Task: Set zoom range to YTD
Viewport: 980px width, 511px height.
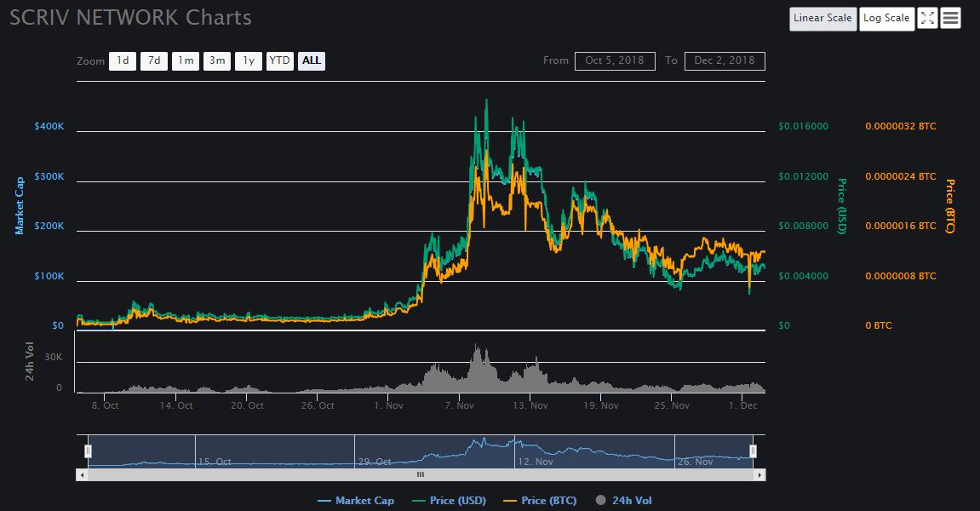Action: [x=280, y=60]
